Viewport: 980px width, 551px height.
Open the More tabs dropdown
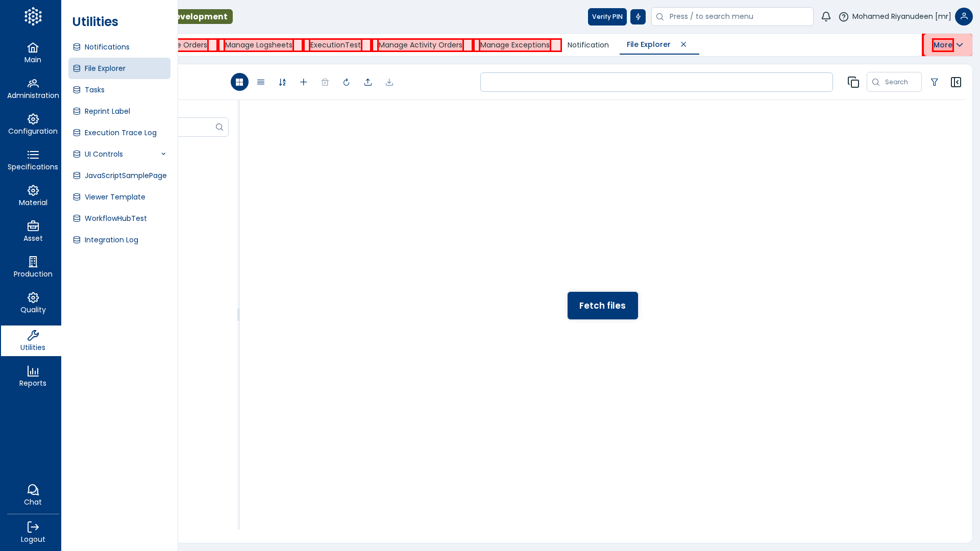coord(948,45)
